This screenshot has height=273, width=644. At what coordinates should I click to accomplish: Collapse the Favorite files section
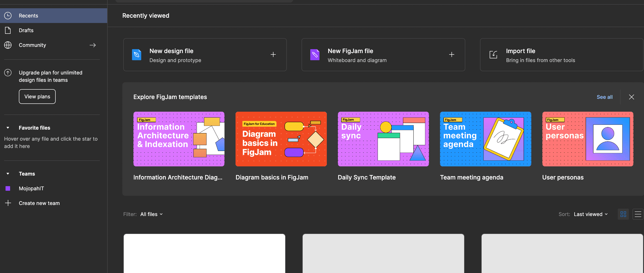(x=8, y=128)
